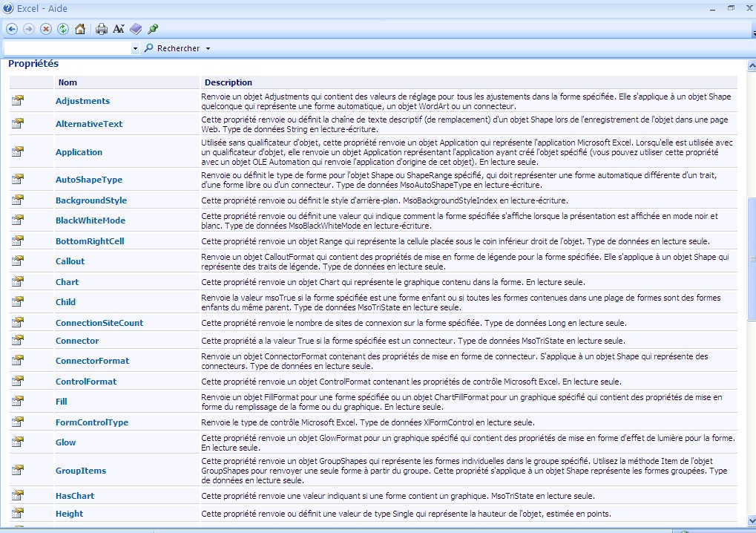This screenshot has width=756, height=533.
Task: Click the property icon beside AutoShapeType
Action: coord(18,179)
